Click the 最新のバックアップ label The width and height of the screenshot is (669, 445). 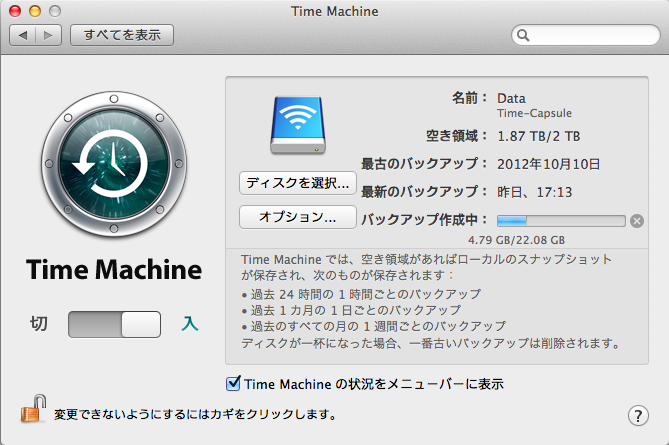(425, 192)
